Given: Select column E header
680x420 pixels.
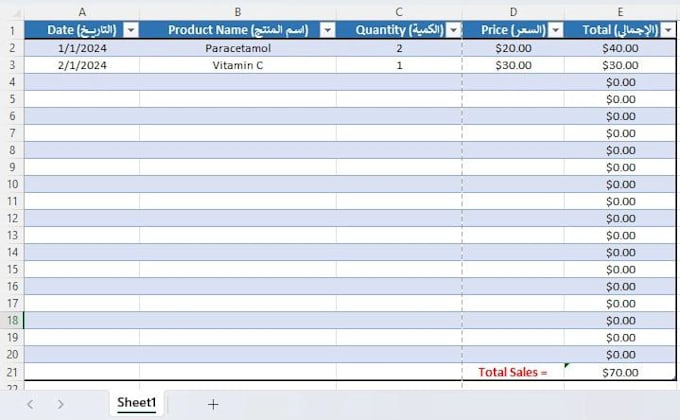Looking at the screenshot, I should [620, 12].
